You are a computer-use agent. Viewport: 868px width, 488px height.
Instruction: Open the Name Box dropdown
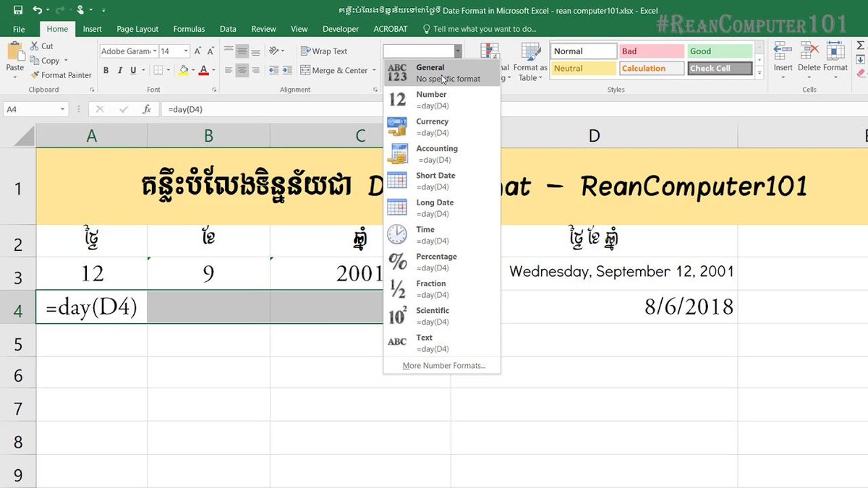[61, 108]
